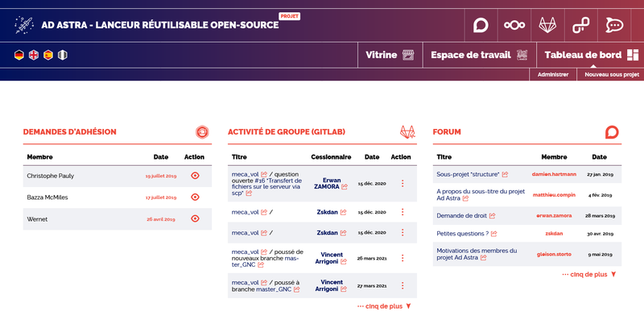Open the Discourse forum icon in header
Image resolution: width=644 pixels, height=320 pixels.
[481, 25]
